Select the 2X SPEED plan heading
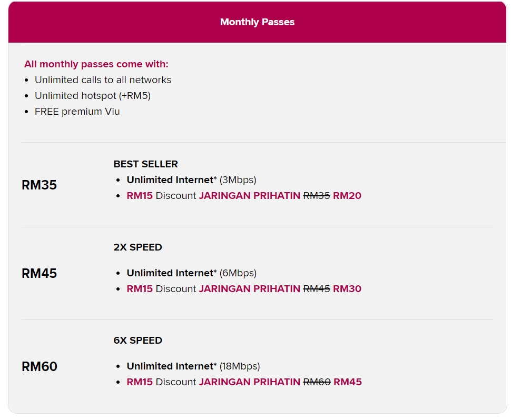This screenshot has height=420, width=511. point(137,247)
